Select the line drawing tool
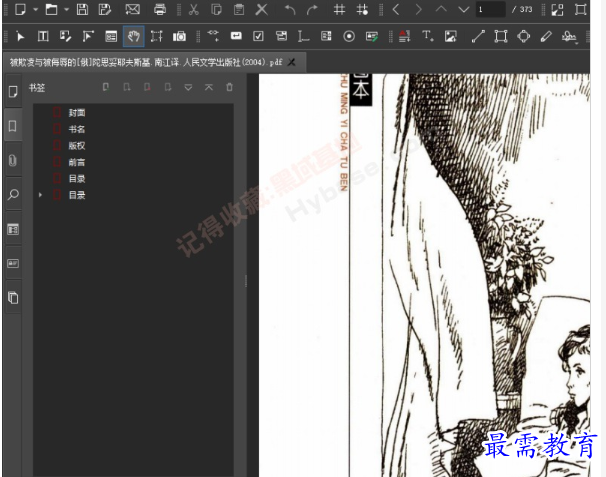 coord(478,36)
